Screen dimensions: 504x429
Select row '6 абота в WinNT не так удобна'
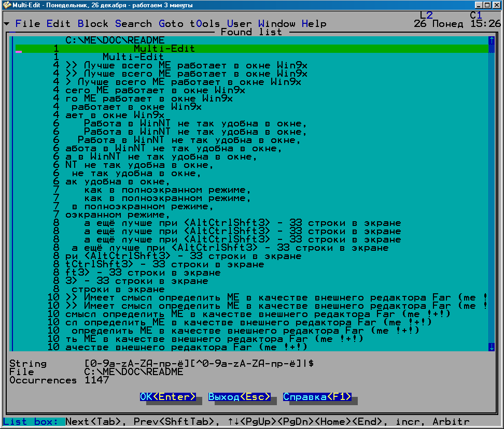pyautogui.click(x=251, y=148)
